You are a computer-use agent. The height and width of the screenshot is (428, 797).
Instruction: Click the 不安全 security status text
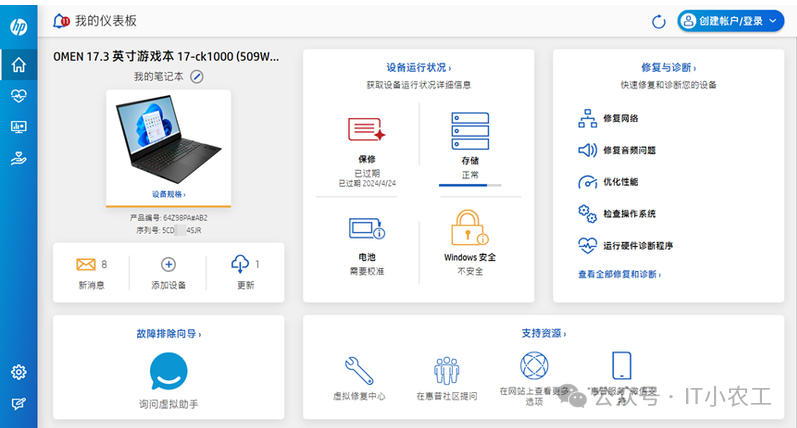coord(470,271)
